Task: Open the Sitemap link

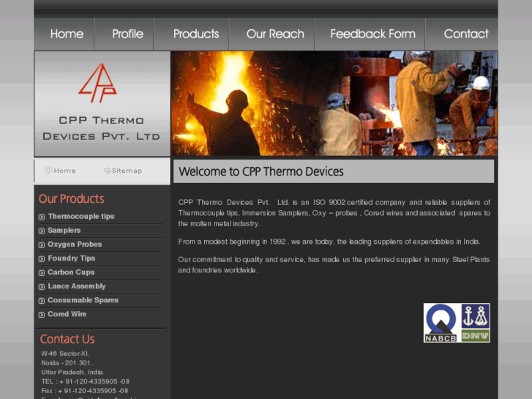Action: [127, 171]
